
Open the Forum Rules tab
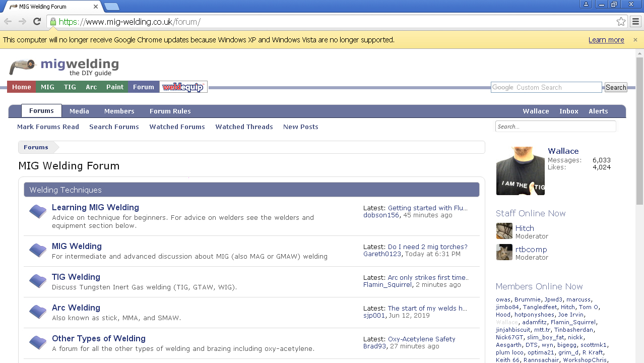point(170,111)
